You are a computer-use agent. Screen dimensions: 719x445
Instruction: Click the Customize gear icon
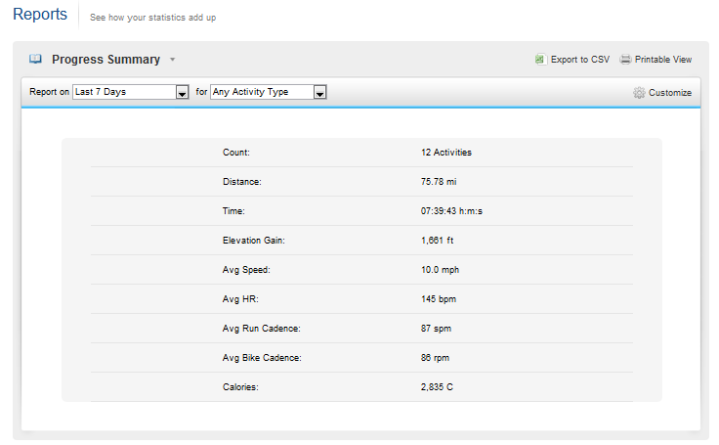pos(639,93)
